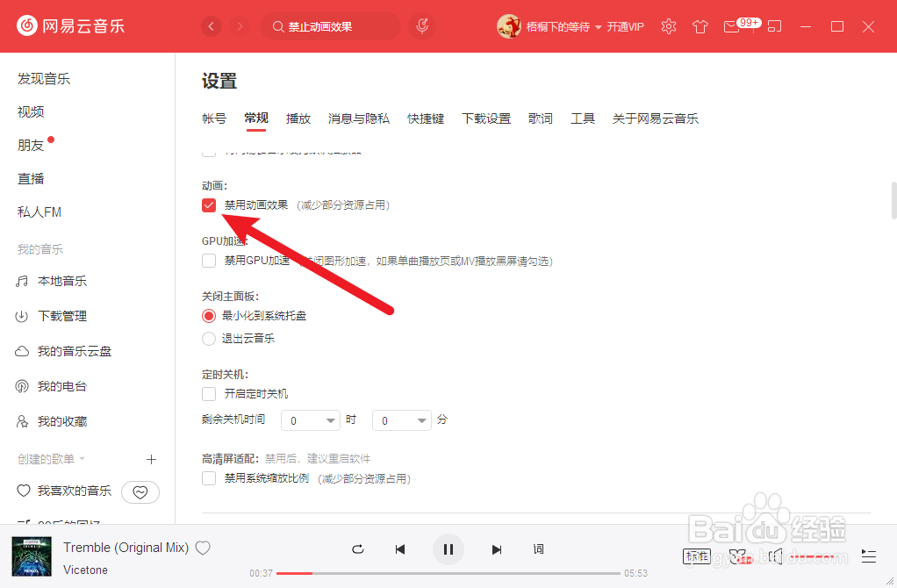This screenshot has width=897, height=588.
Task: Switch to 快捷键 settings tab
Action: [426, 118]
